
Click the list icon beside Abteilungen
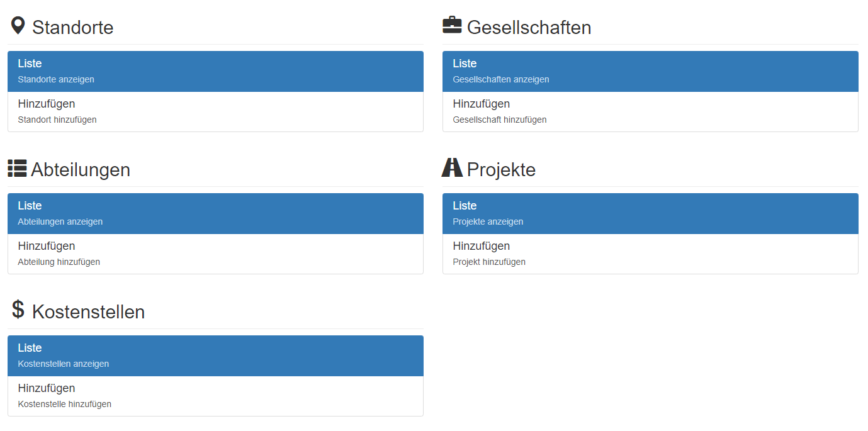17,169
